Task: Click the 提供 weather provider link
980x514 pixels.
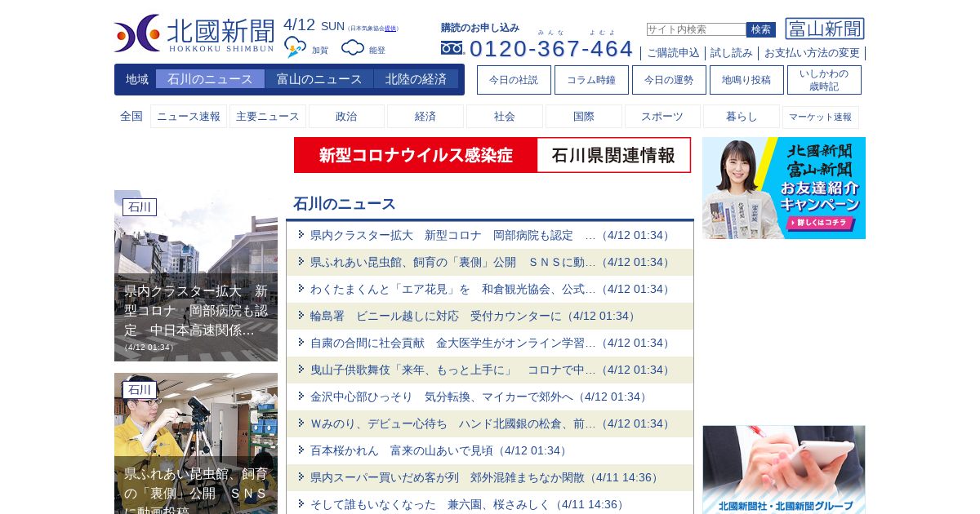Action: (390, 29)
